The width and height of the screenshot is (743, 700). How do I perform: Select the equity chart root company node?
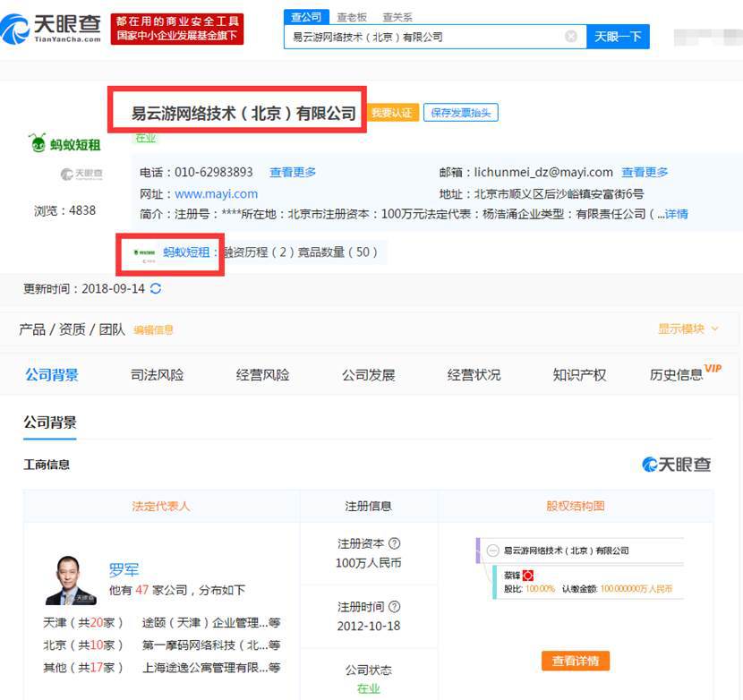(567, 551)
